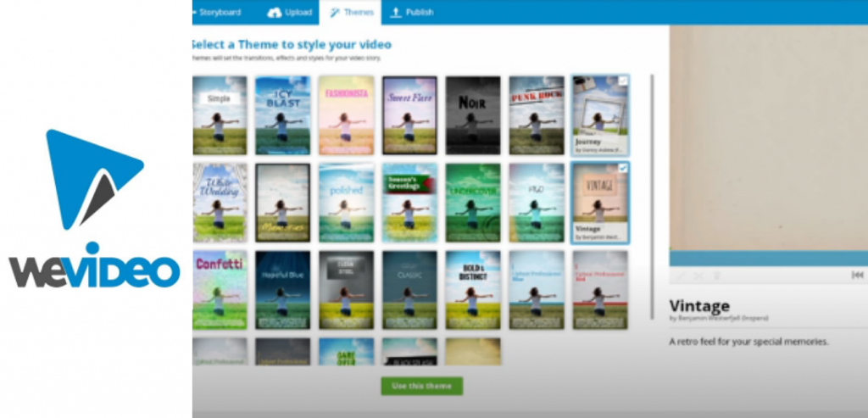Select the Themes tab
This screenshot has width=868, height=418.
click(x=350, y=12)
